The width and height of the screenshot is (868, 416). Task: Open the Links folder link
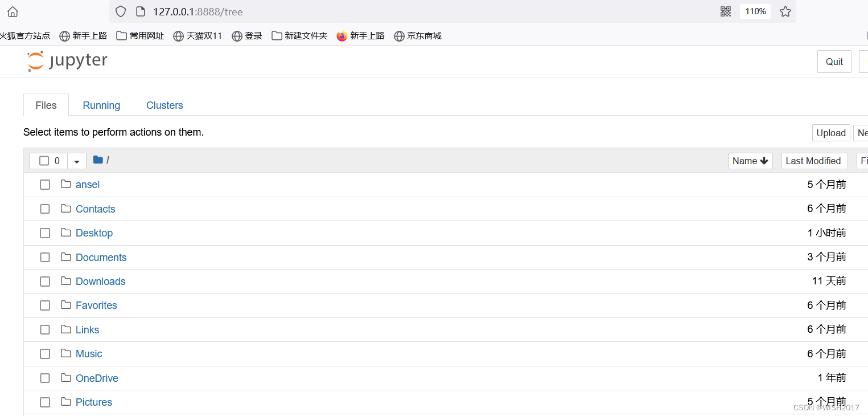click(88, 330)
